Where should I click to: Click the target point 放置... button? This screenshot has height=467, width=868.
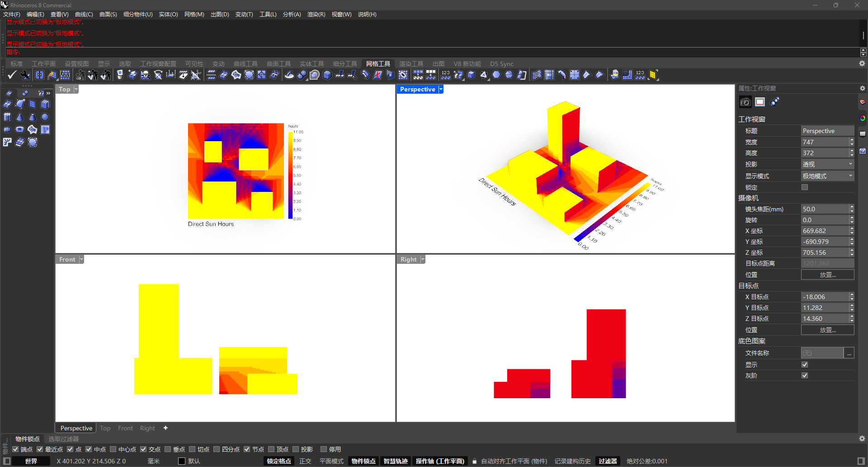pyautogui.click(x=827, y=330)
